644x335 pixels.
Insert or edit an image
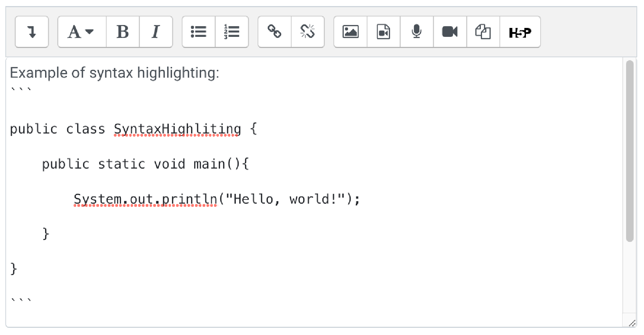[350, 32]
